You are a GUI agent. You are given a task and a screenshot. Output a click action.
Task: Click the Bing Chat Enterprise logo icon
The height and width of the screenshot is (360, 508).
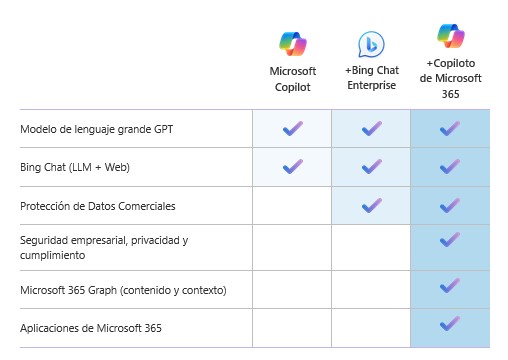pos(371,44)
